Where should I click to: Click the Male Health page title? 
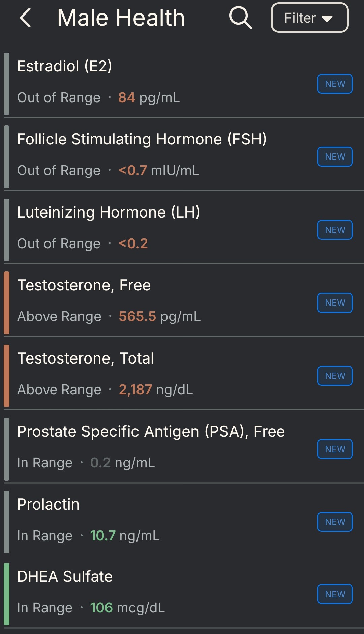click(121, 18)
